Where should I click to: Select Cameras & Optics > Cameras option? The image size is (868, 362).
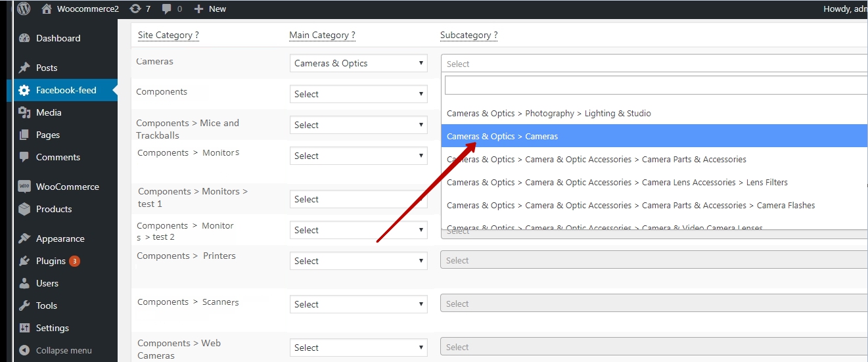click(x=502, y=136)
